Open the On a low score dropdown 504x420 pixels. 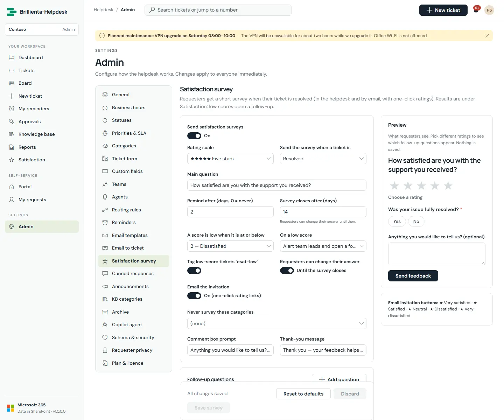click(x=323, y=246)
